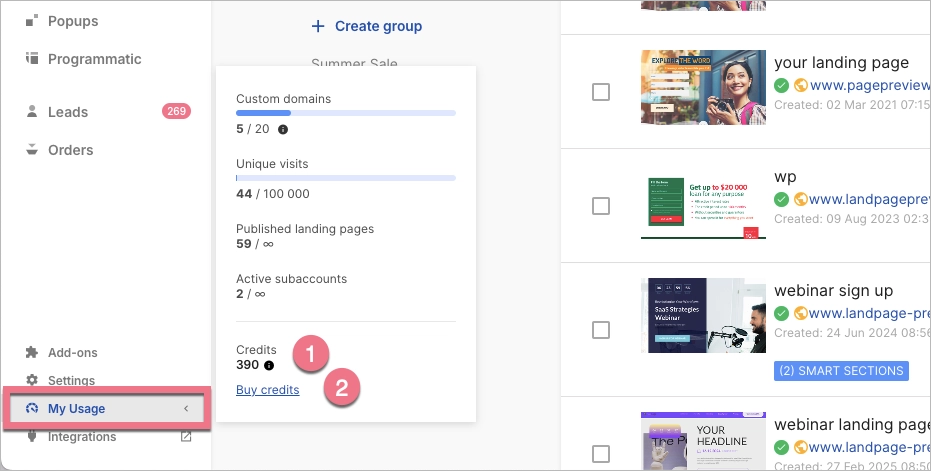931x471 pixels.
Task: Click green check on webinar landing page
Action: pos(781,447)
